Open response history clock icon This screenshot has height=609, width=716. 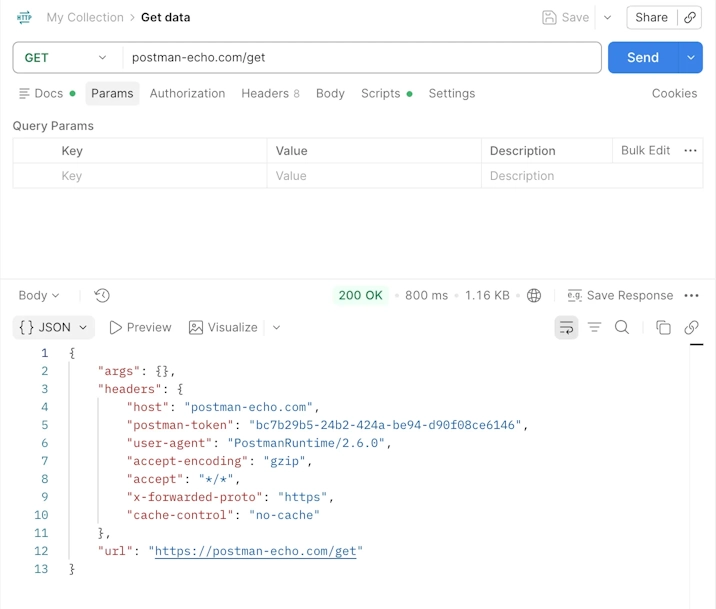pos(102,295)
